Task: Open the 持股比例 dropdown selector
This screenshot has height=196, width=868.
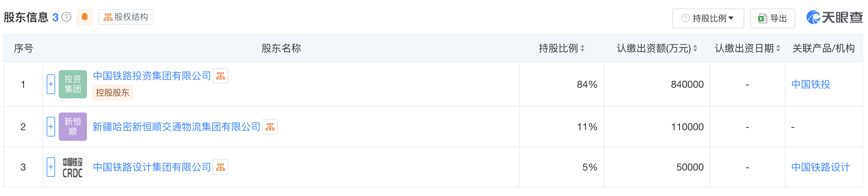Action: click(708, 18)
